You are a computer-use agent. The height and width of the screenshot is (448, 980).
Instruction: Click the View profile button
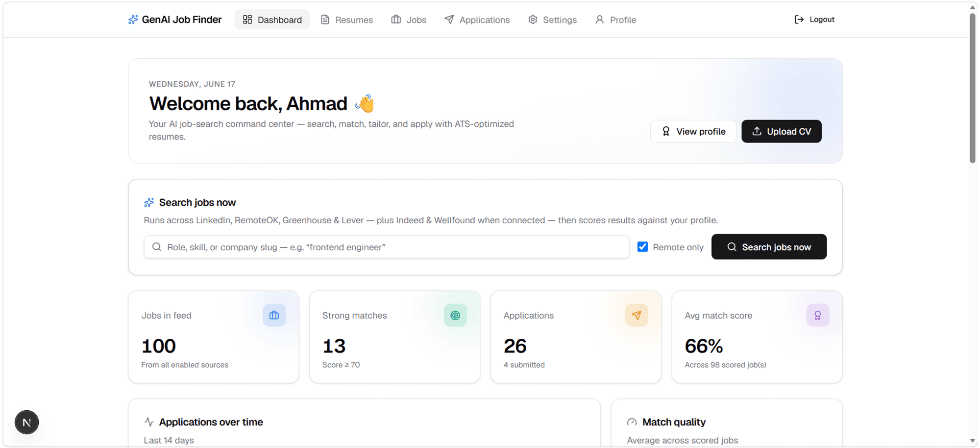[693, 131]
